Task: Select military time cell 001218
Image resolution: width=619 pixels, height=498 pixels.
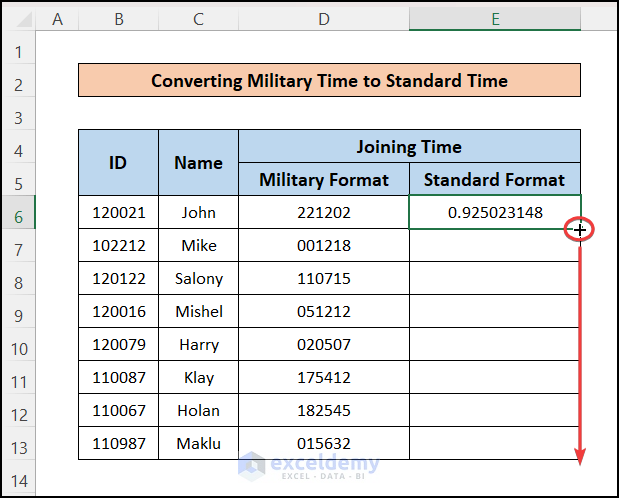Action: pos(324,245)
